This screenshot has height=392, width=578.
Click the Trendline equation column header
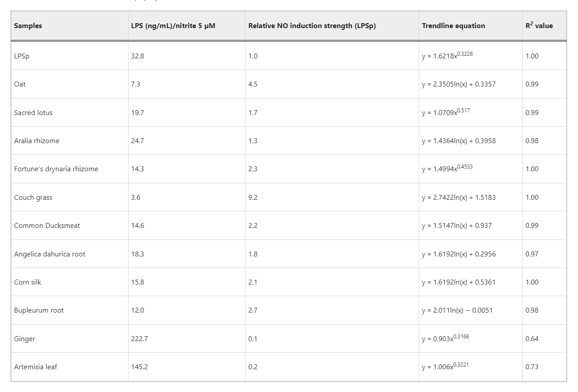(453, 26)
